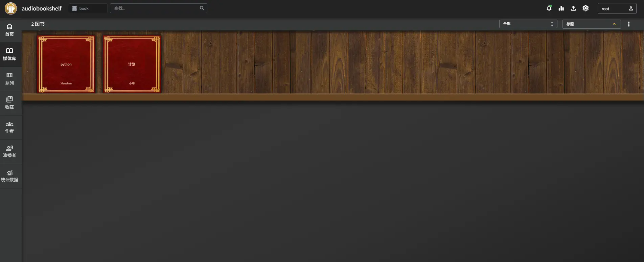Click the 查找 search input field
Screen dimensions: 644x262
coord(158,8)
